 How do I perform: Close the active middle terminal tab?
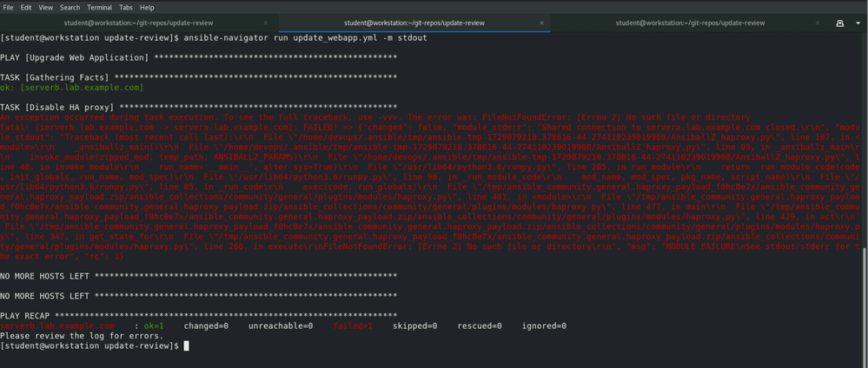tap(543, 23)
